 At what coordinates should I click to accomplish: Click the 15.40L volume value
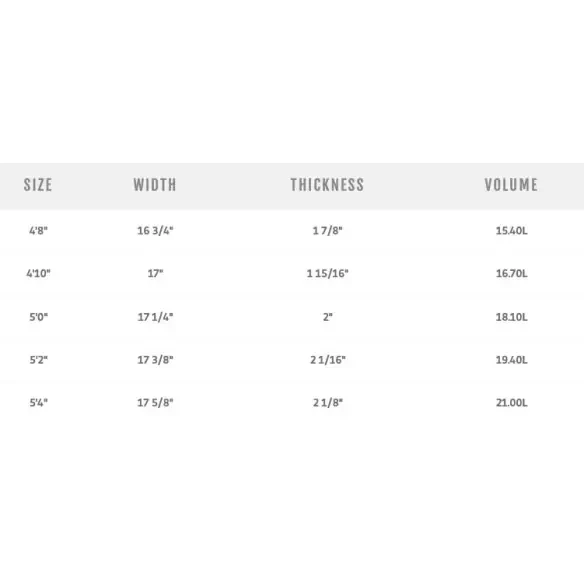511,231
